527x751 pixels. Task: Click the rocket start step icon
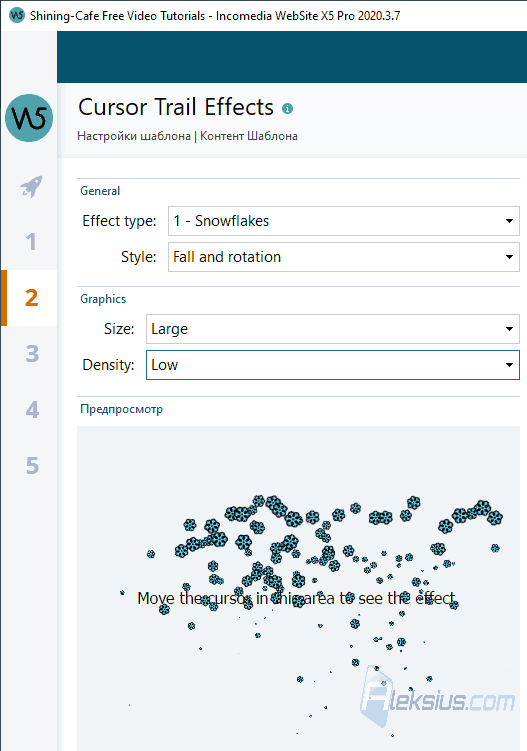click(31, 187)
